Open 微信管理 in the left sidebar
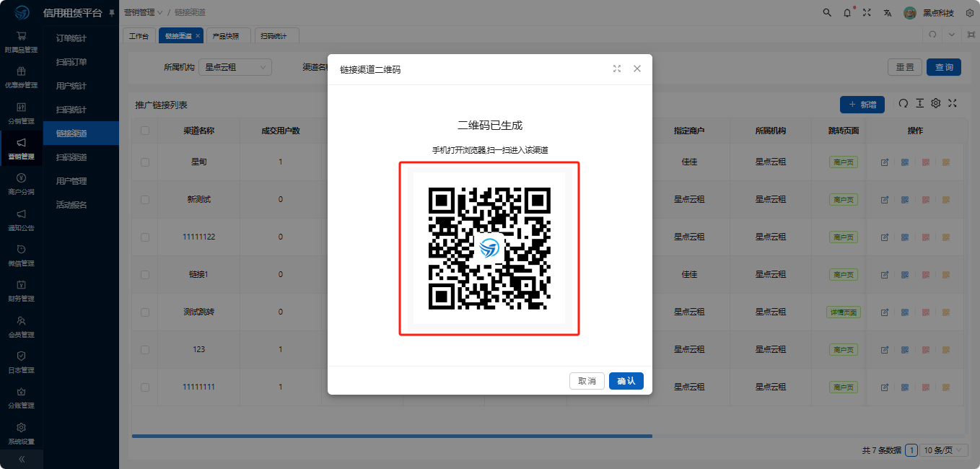 pos(21,255)
